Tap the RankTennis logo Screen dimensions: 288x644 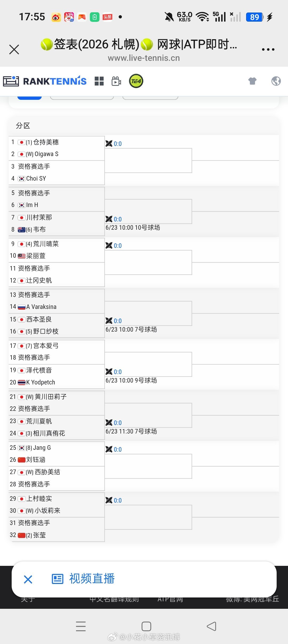(45, 81)
